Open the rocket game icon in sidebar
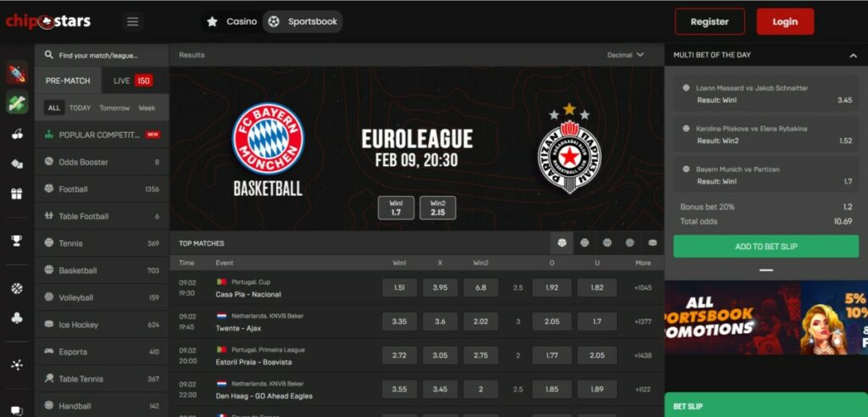 (17, 73)
